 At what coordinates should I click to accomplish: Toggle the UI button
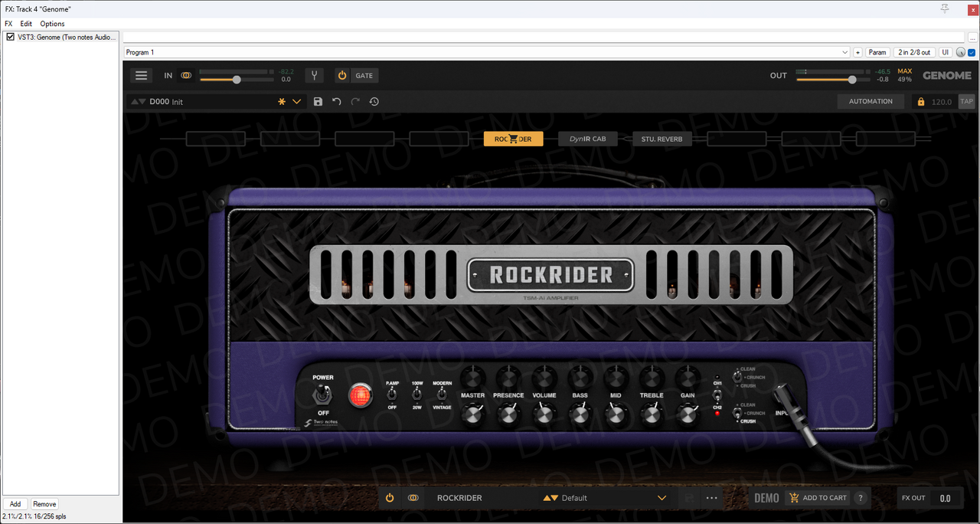[x=946, y=52]
